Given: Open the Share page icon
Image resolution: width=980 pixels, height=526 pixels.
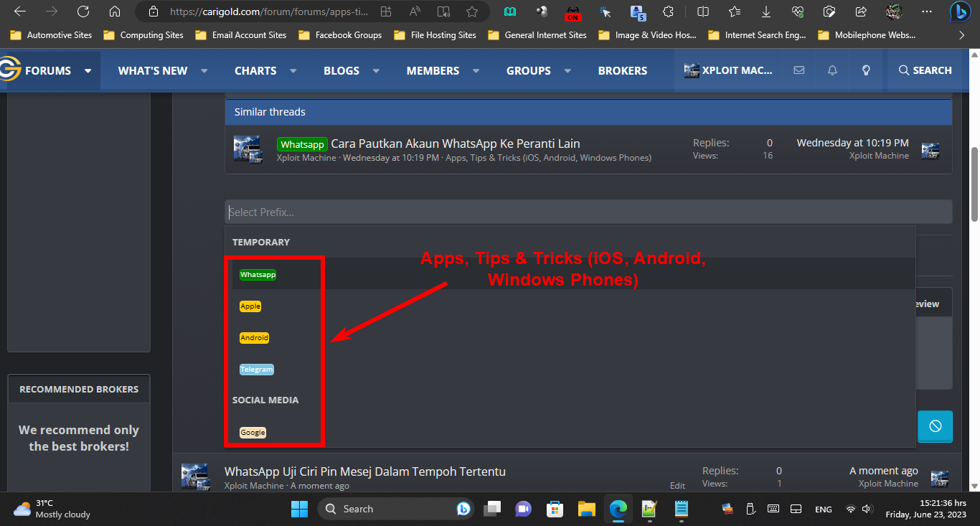Looking at the screenshot, I should coord(860,11).
